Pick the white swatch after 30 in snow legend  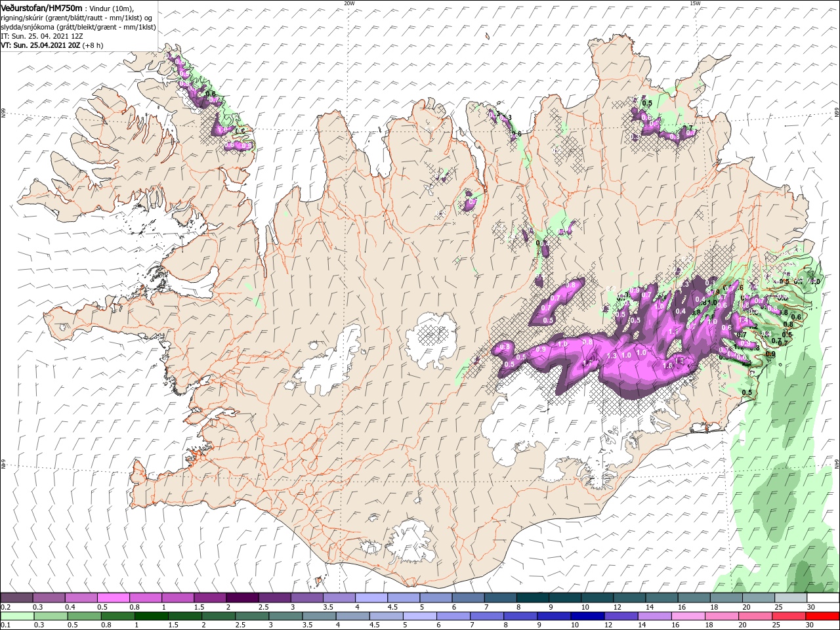click(823, 598)
